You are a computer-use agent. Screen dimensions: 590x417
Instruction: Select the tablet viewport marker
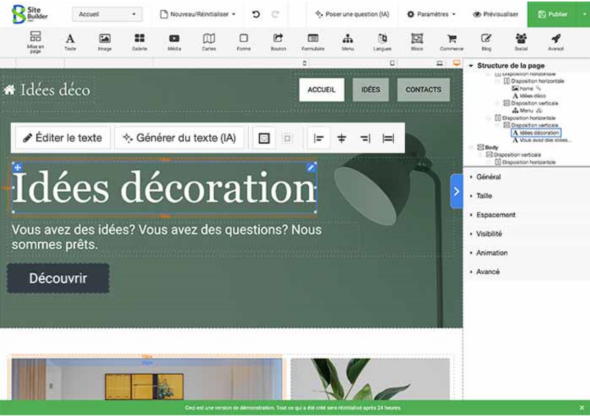(392, 63)
